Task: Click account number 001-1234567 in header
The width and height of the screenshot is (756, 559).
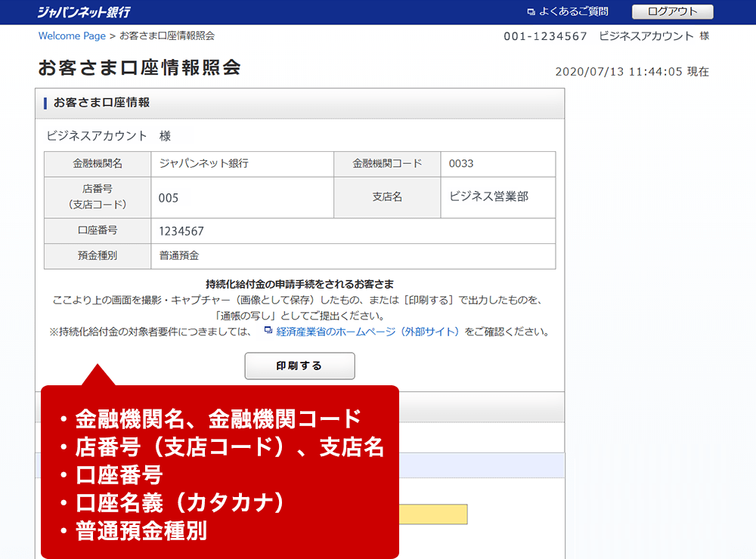Action: (x=545, y=36)
